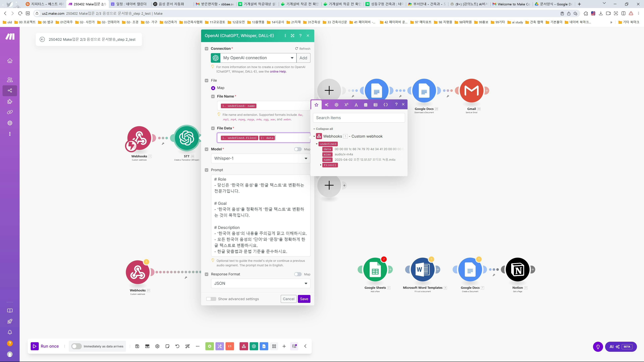Open the JSON Response Format dropdown
644x362 pixels.
[x=260, y=284]
